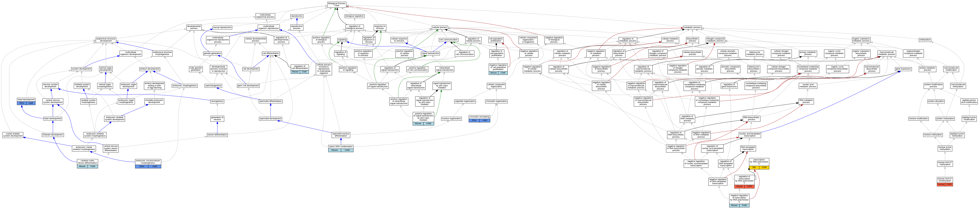The height and width of the screenshot is (209, 980).
Task: Click the 'histone H3-K27 methylation' node
Action: (x=945, y=164)
